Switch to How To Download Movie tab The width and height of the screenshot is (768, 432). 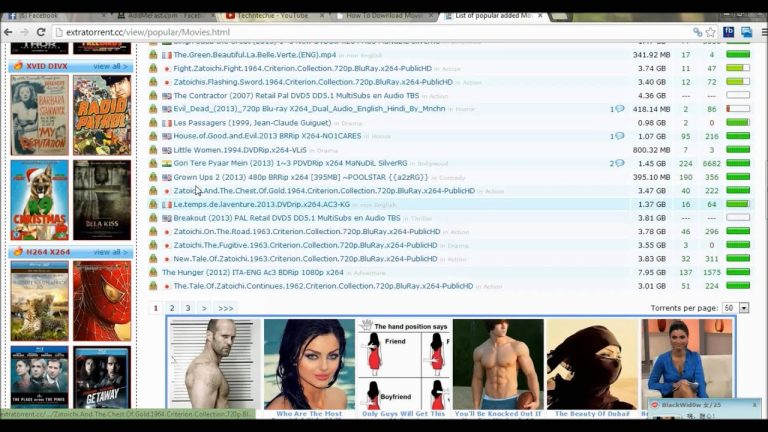[x=384, y=16]
